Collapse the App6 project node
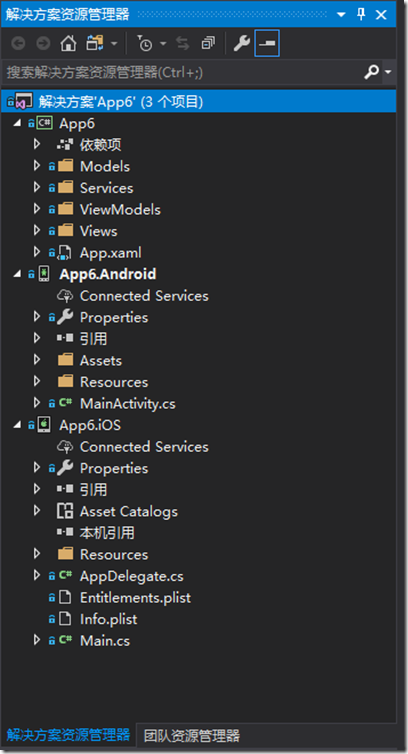The height and width of the screenshot is (754, 408). (18, 124)
